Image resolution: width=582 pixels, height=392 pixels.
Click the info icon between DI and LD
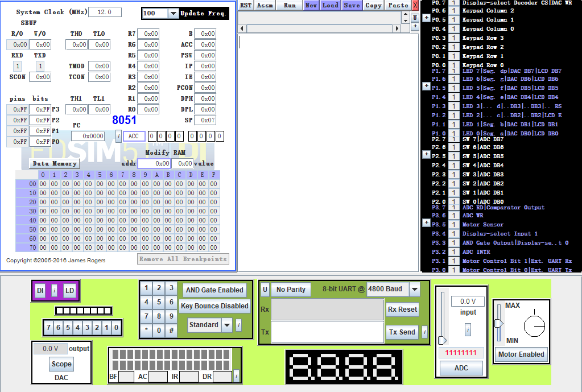click(x=54, y=291)
